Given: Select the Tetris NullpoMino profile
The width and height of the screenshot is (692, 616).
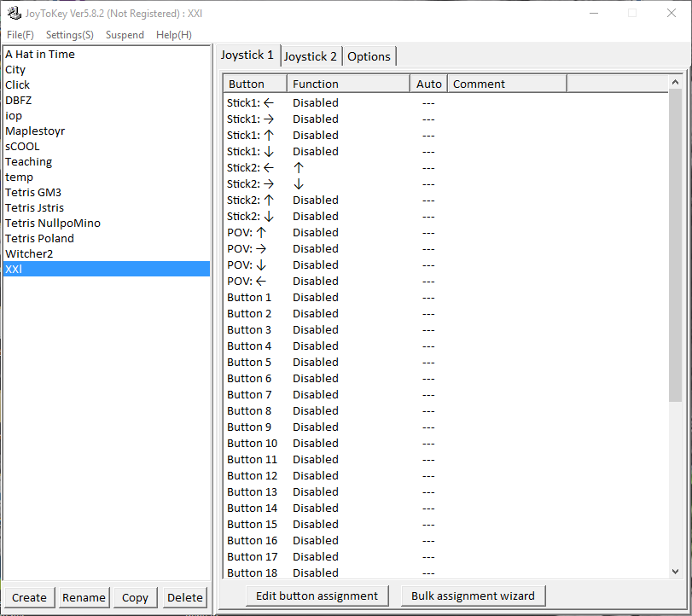Looking at the screenshot, I should (x=107, y=224).
